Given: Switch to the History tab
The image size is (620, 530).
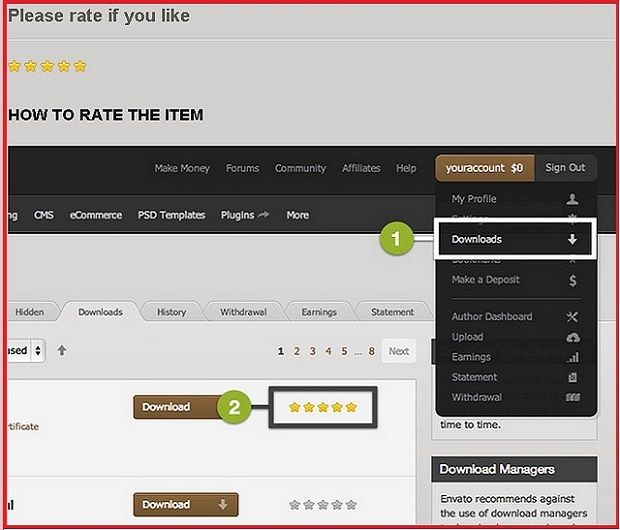Looking at the screenshot, I should [x=171, y=312].
